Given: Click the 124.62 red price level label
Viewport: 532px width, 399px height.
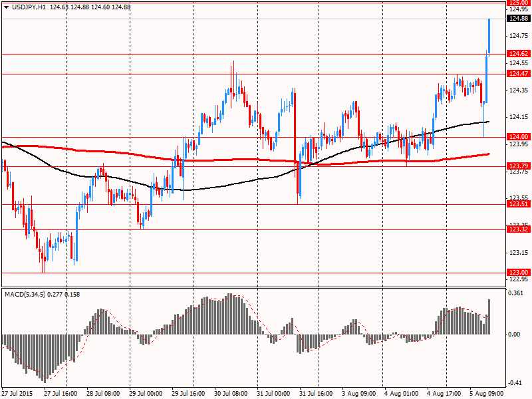Looking at the screenshot, I should pyautogui.click(x=519, y=54).
